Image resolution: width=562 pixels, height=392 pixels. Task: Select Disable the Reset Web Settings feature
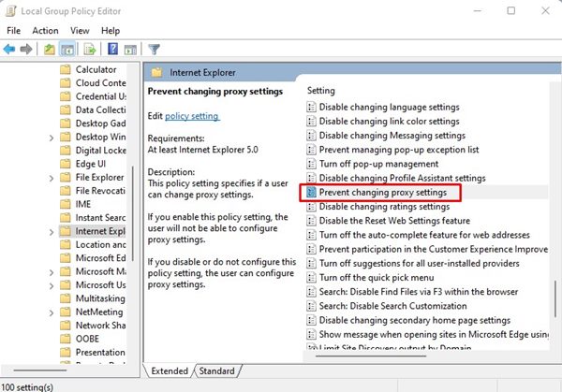tap(389, 221)
